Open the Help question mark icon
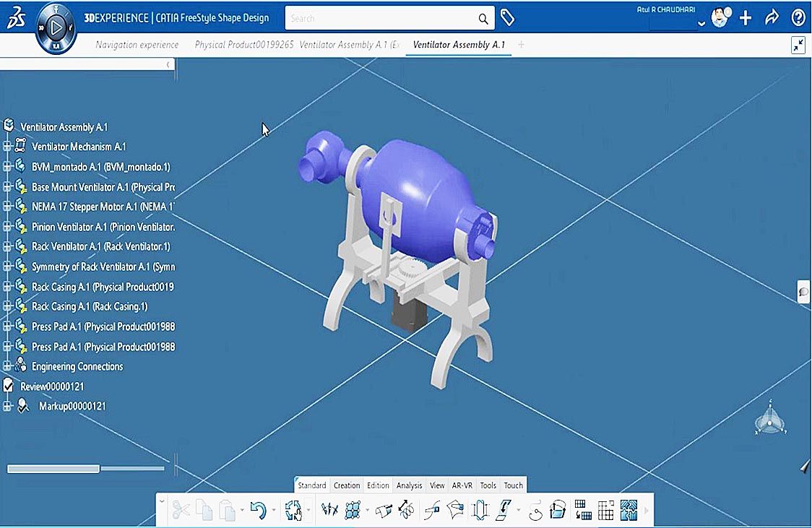Image resolution: width=812 pixels, height=528 pixels. coord(798,18)
